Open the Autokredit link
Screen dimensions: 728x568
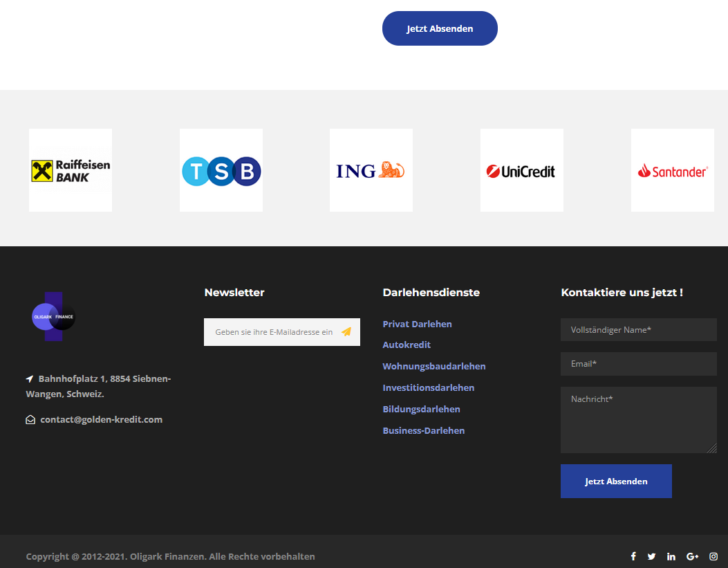(x=407, y=345)
